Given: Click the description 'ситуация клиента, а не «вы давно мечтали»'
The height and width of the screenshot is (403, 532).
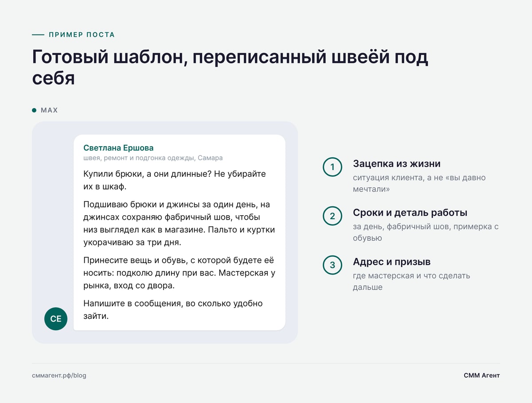Looking at the screenshot, I should tap(419, 183).
